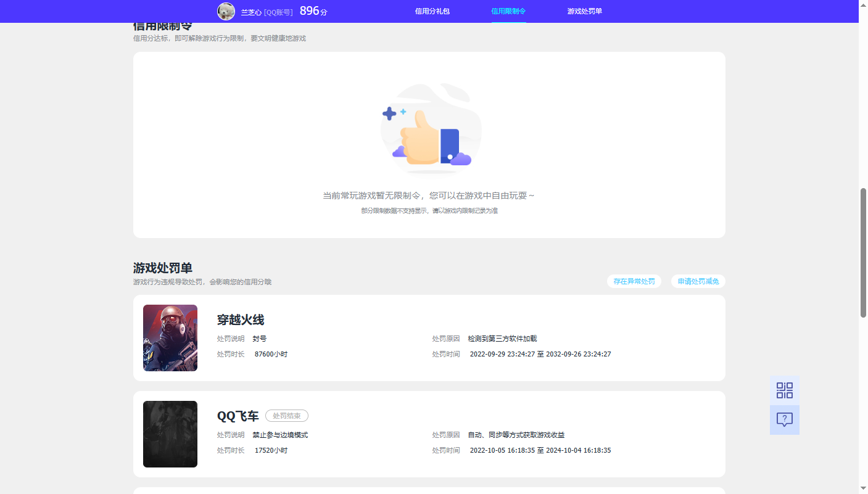Click the user avatar in the header

[x=226, y=11]
